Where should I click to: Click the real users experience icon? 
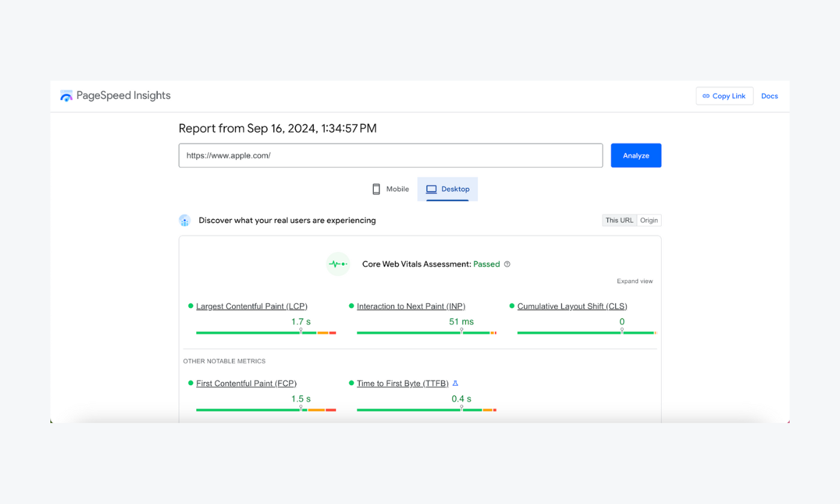point(184,220)
